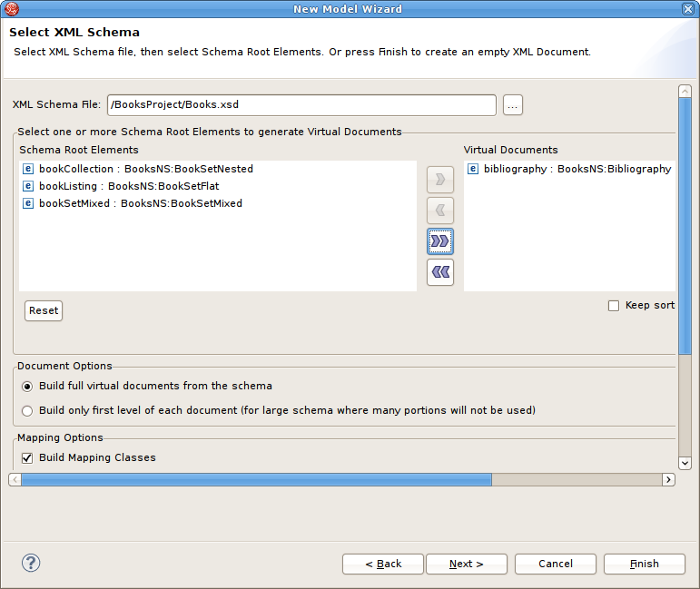Click the single right arrow move button
The width and height of the screenshot is (700, 589).
pyautogui.click(x=439, y=180)
